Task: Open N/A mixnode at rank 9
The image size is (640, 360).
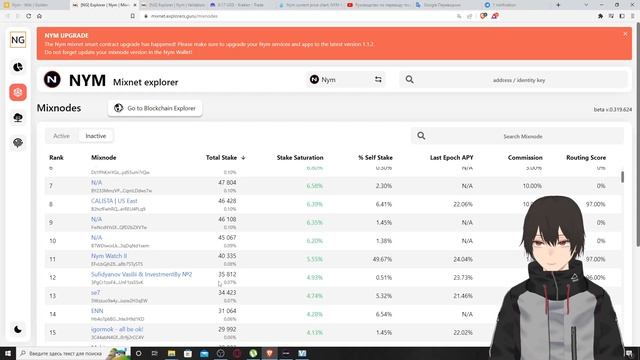Action: coord(96,219)
